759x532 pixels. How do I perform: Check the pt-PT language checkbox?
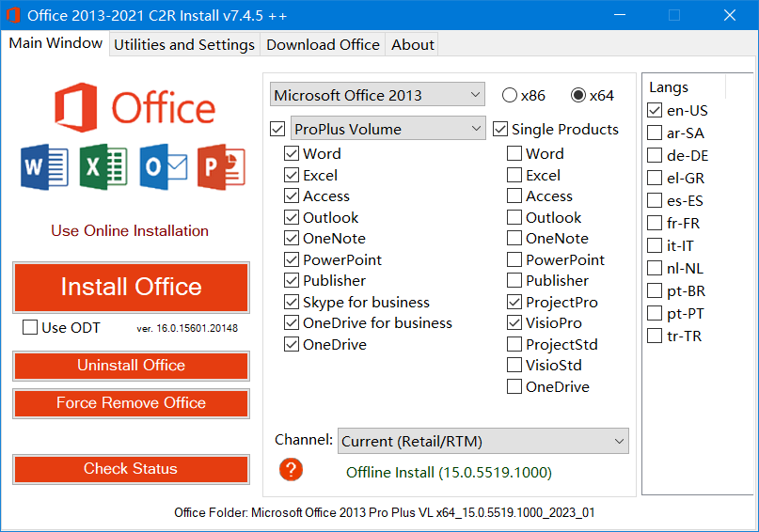pyautogui.click(x=655, y=313)
